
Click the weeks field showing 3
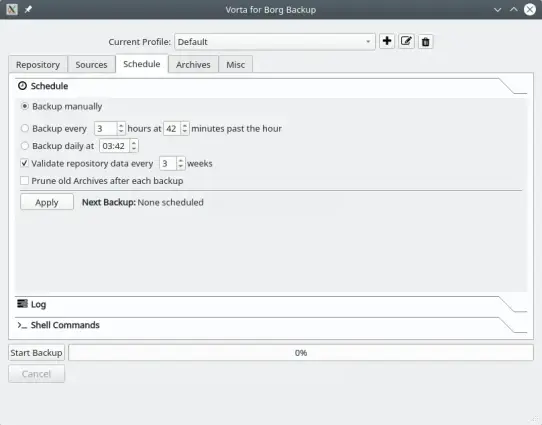168,163
